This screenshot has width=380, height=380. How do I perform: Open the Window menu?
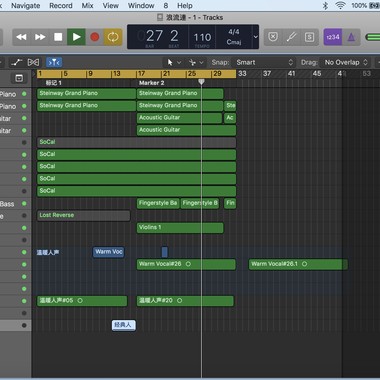[141, 6]
